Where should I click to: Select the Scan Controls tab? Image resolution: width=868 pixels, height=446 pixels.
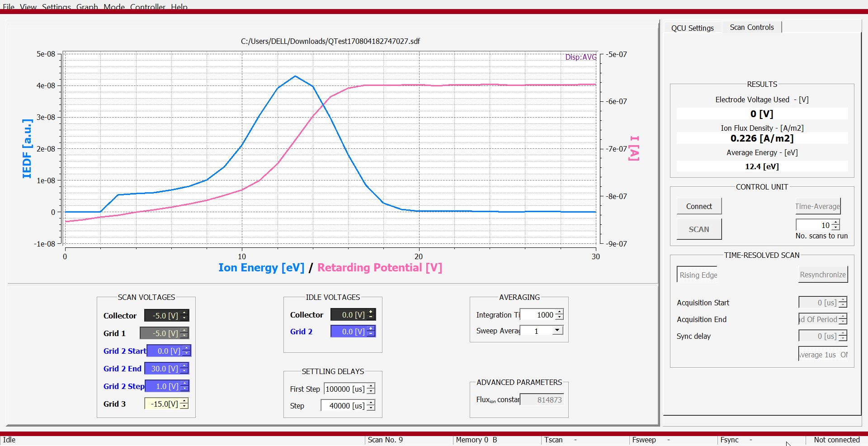pyautogui.click(x=751, y=28)
